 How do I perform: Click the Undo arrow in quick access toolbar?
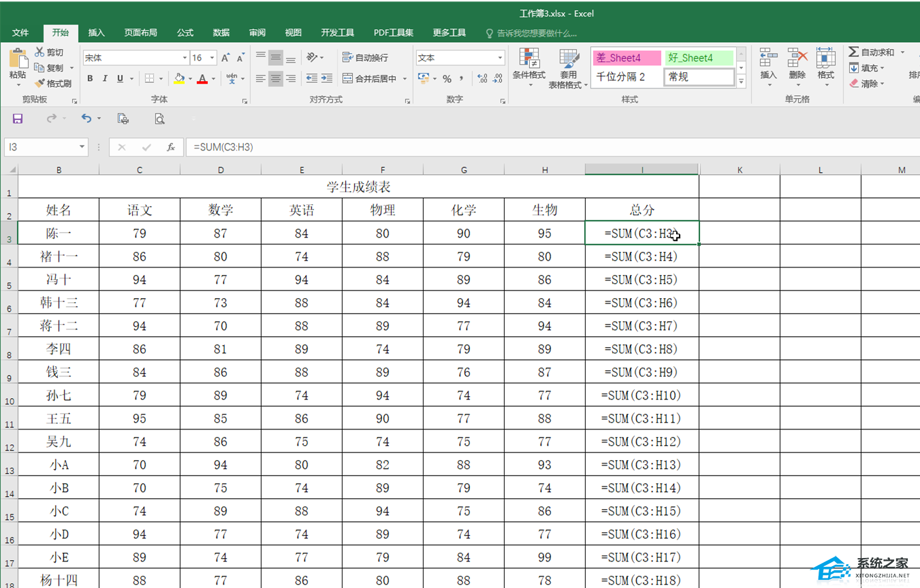click(86, 118)
